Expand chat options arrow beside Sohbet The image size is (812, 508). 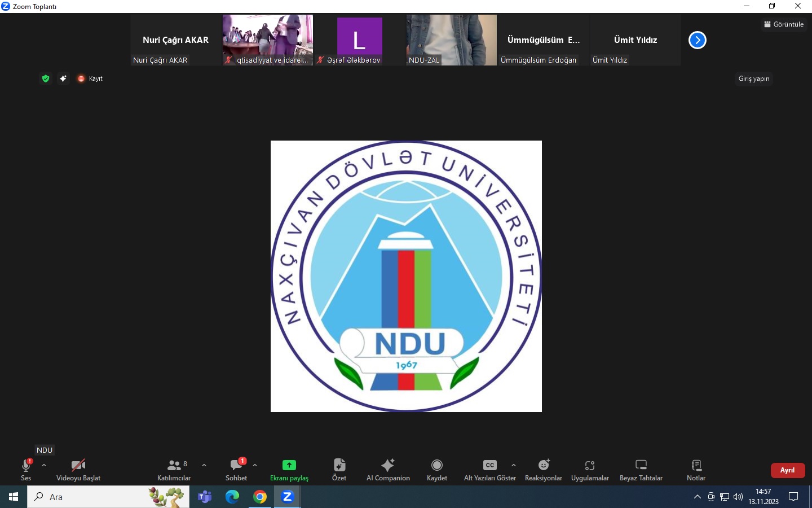255,466
